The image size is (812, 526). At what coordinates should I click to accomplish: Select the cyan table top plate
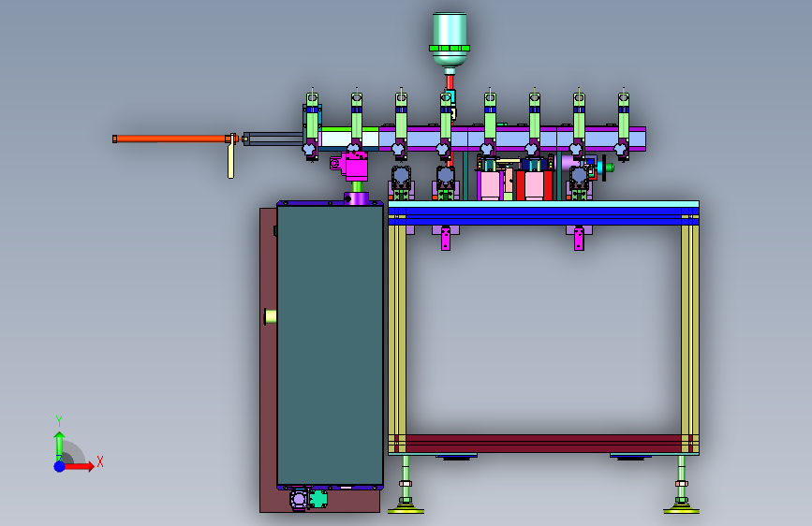(x=543, y=204)
